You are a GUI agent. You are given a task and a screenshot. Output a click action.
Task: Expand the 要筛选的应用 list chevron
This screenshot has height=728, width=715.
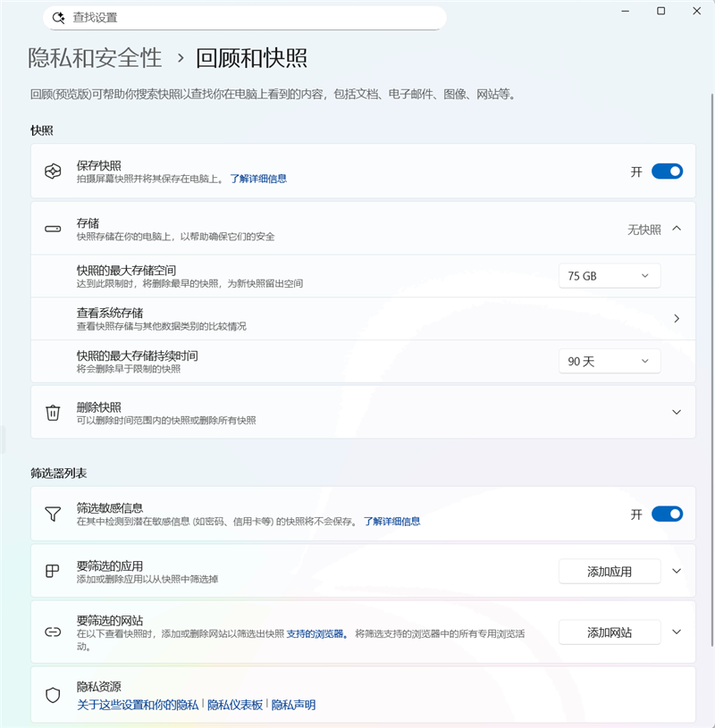(677, 571)
